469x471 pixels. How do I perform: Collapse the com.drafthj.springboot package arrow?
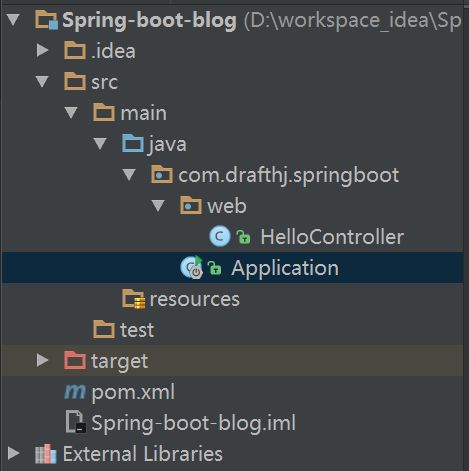click(x=129, y=175)
